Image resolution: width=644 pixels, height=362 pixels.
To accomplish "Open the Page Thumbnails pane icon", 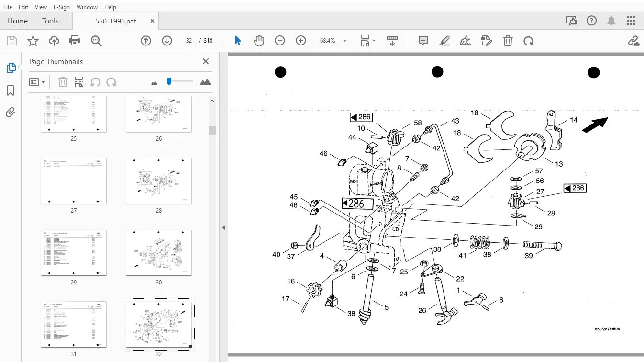I will pyautogui.click(x=11, y=68).
